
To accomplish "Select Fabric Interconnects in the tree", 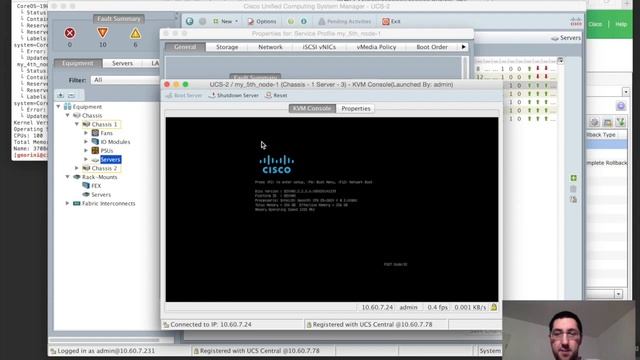I will pos(109,203).
